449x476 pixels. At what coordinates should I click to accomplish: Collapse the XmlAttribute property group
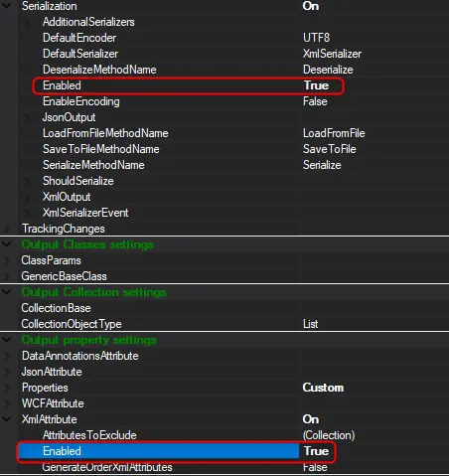pyautogui.click(x=7, y=419)
